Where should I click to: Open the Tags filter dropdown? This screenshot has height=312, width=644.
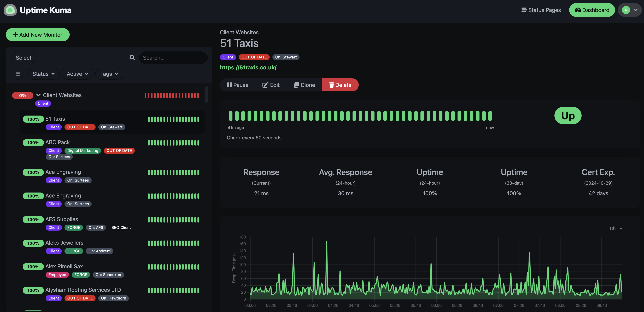109,74
